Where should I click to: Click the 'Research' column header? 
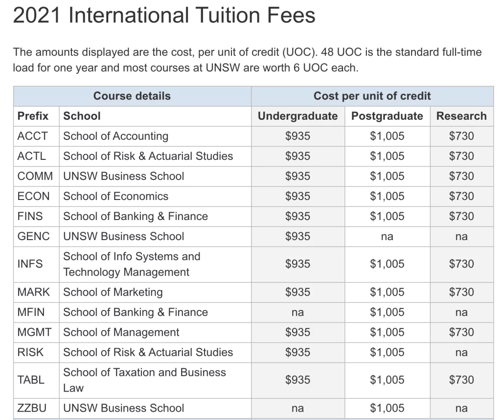click(x=462, y=116)
